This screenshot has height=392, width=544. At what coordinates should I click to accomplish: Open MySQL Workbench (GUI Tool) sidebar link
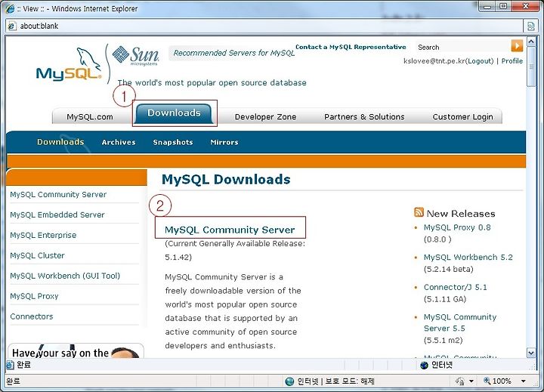pyautogui.click(x=65, y=276)
